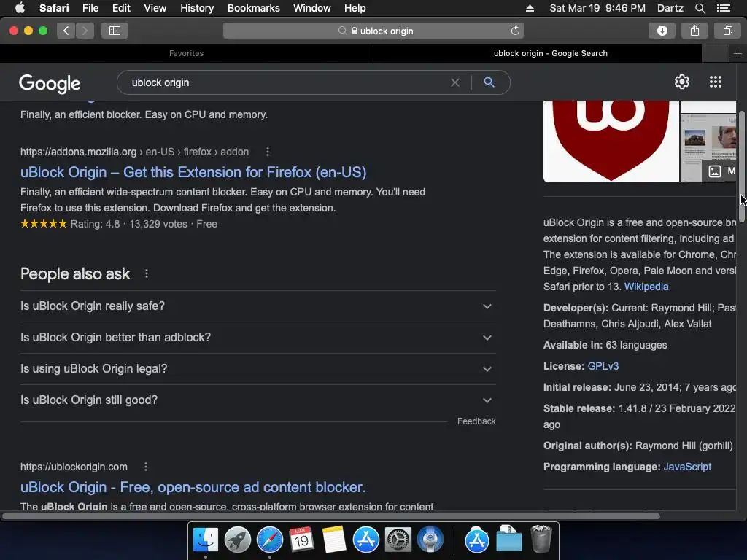Open the Help menu
Image resolution: width=747 pixels, height=560 pixels.
(x=355, y=8)
